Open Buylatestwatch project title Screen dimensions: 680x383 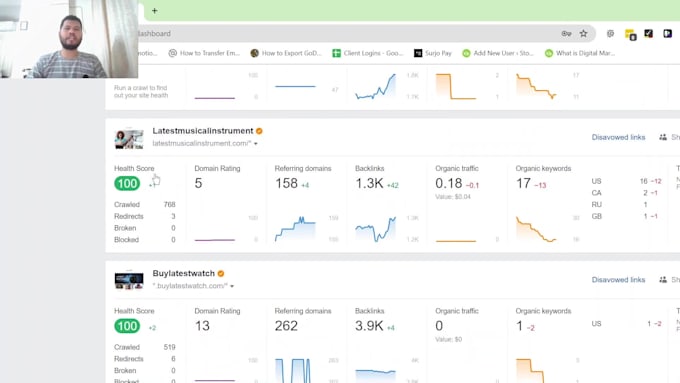(183, 273)
